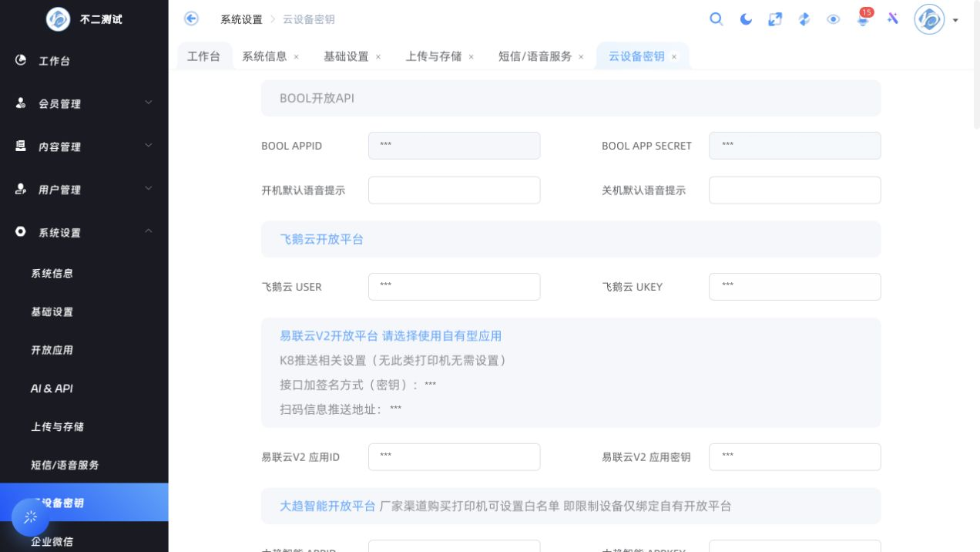
Task: Click the refresh/sync icon in the header
Action: click(804, 19)
